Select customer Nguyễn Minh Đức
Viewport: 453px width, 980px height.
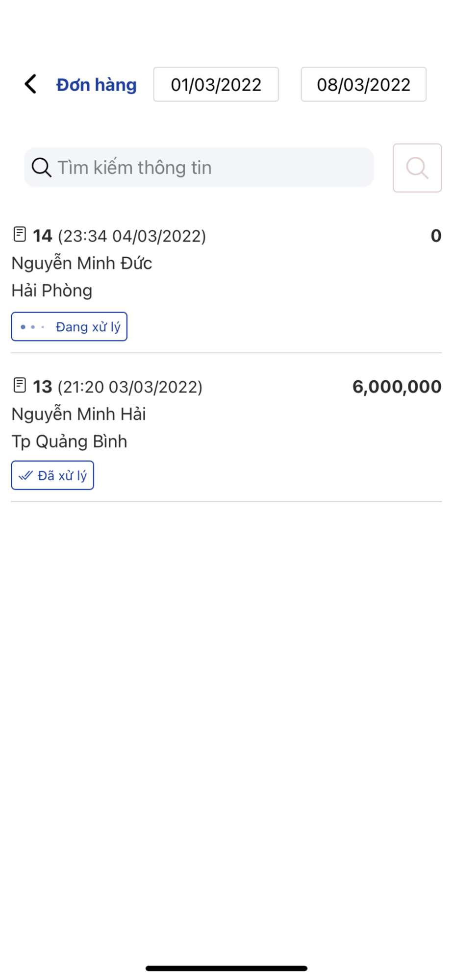(82, 263)
